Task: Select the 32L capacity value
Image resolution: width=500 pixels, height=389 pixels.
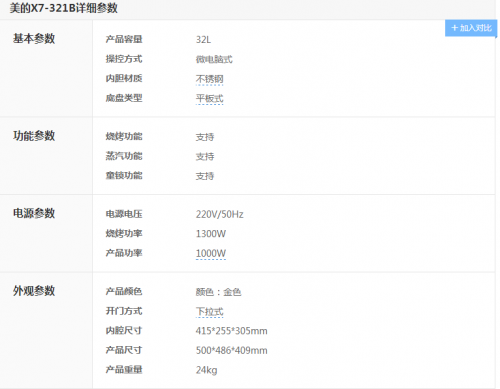Action: pyautogui.click(x=203, y=40)
